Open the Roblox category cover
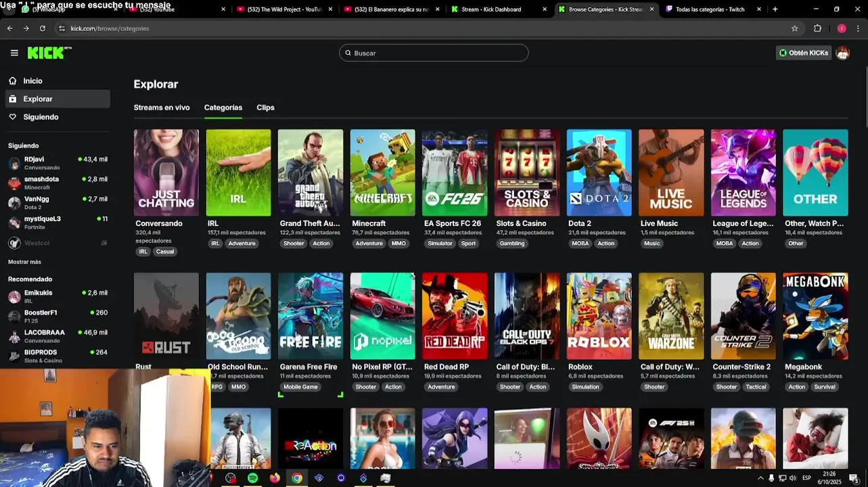 (x=599, y=316)
